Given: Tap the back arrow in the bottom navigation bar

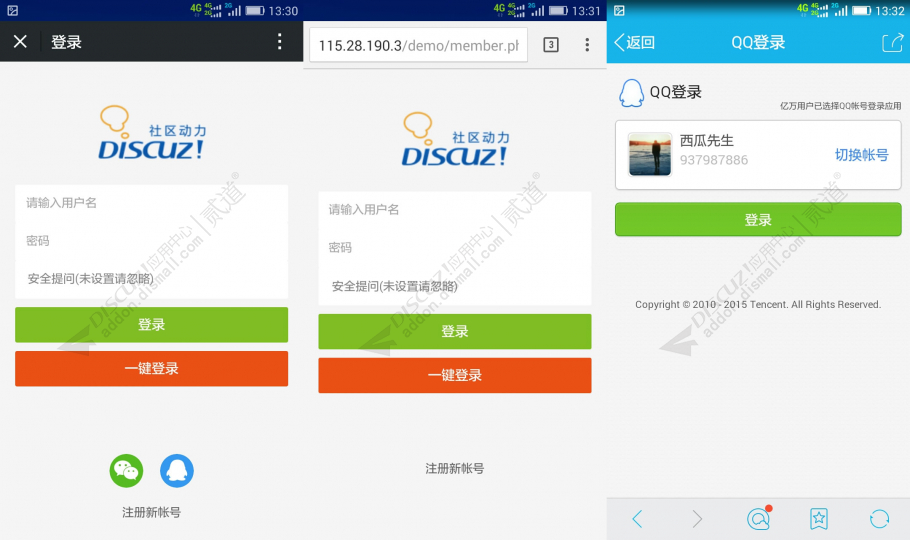Looking at the screenshot, I should (x=637, y=518).
